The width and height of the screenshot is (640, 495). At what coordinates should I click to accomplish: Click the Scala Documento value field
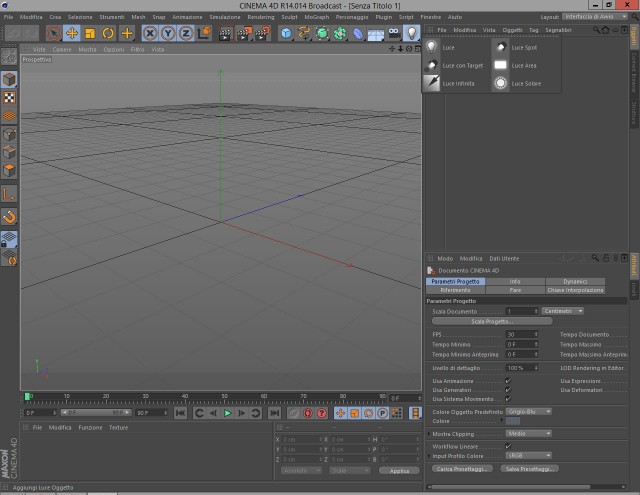click(522, 311)
